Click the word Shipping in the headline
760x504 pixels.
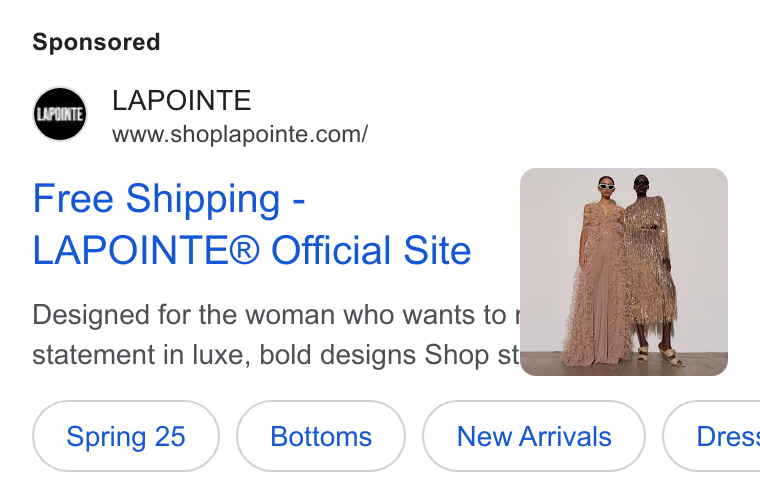click(x=203, y=200)
